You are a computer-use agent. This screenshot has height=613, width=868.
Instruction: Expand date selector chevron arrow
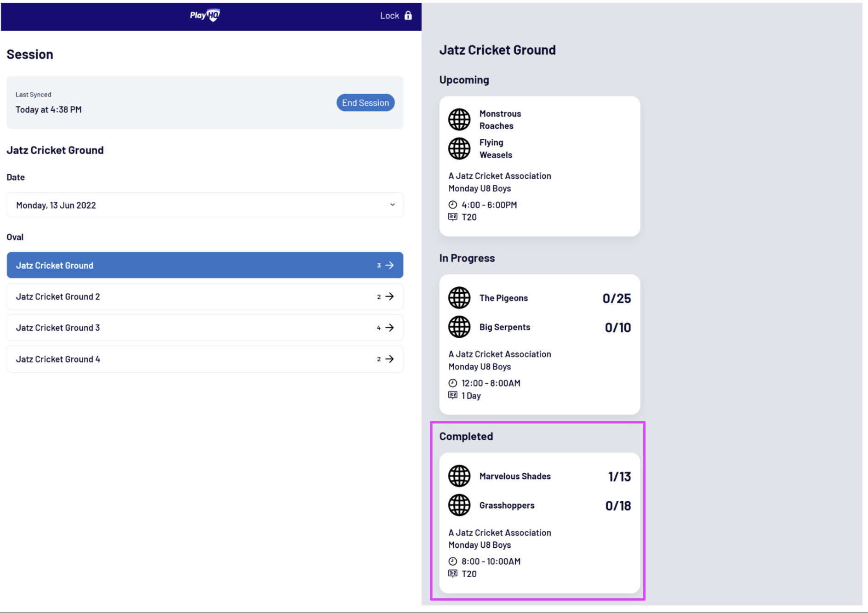pos(392,205)
